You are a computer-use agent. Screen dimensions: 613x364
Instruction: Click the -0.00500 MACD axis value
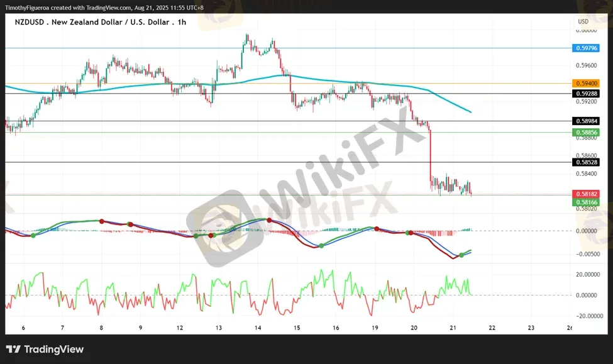pyautogui.click(x=588, y=254)
